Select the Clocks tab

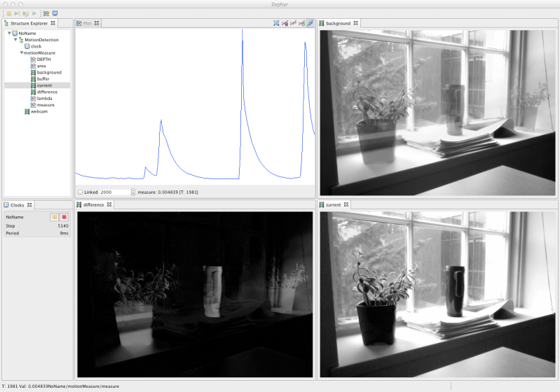click(17, 205)
